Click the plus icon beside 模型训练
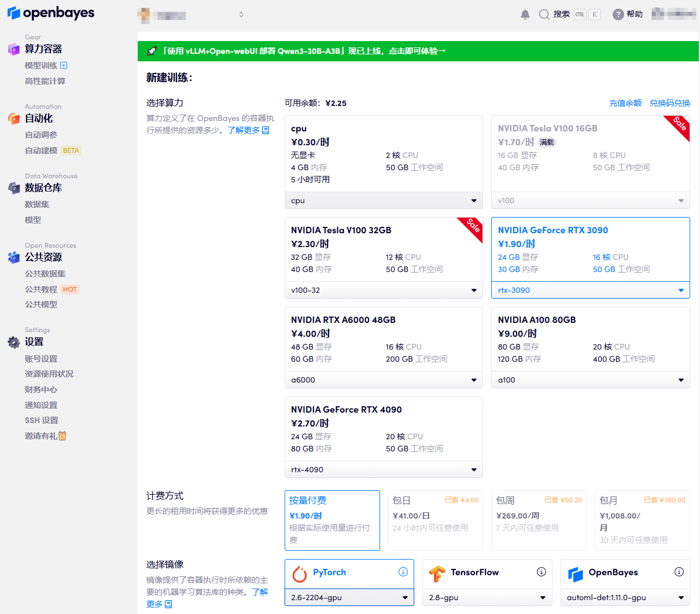The height and width of the screenshot is (614, 700). [x=64, y=65]
